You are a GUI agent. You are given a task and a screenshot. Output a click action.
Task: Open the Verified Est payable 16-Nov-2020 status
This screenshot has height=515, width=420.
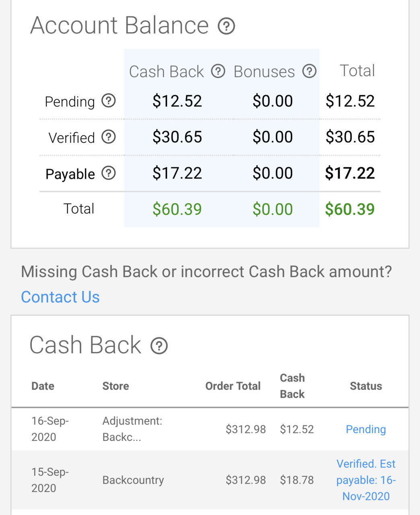click(x=366, y=480)
